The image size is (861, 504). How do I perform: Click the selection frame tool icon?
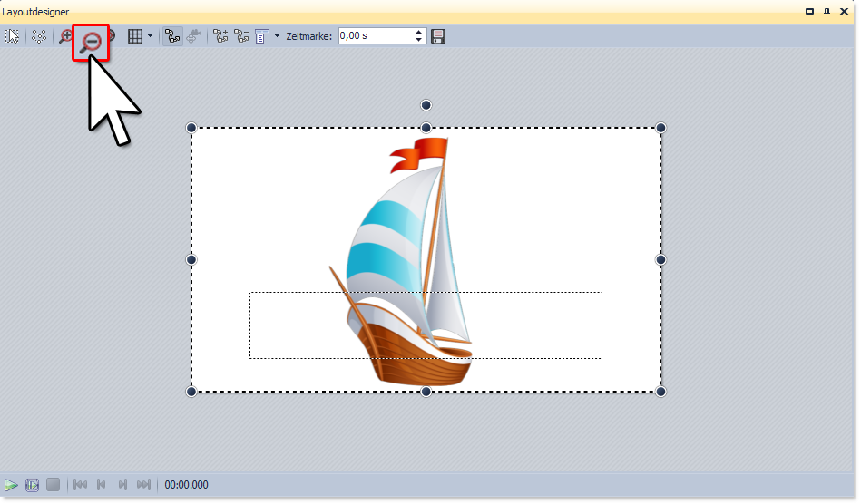(x=13, y=36)
